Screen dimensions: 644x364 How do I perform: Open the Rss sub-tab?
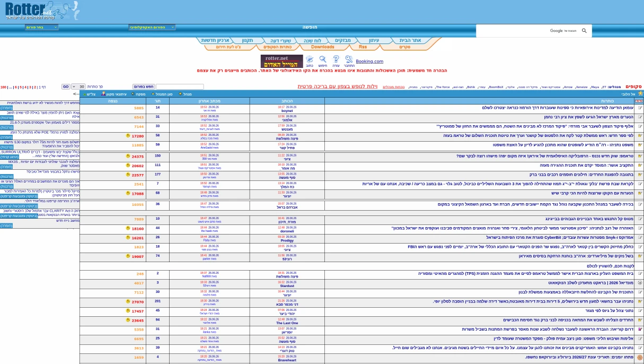coord(363,47)
